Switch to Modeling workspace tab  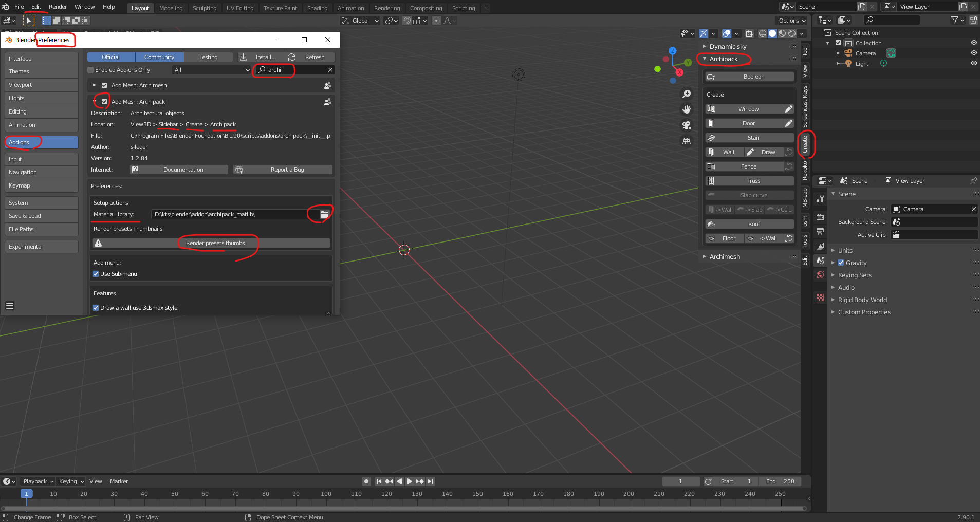pos(171,8)
